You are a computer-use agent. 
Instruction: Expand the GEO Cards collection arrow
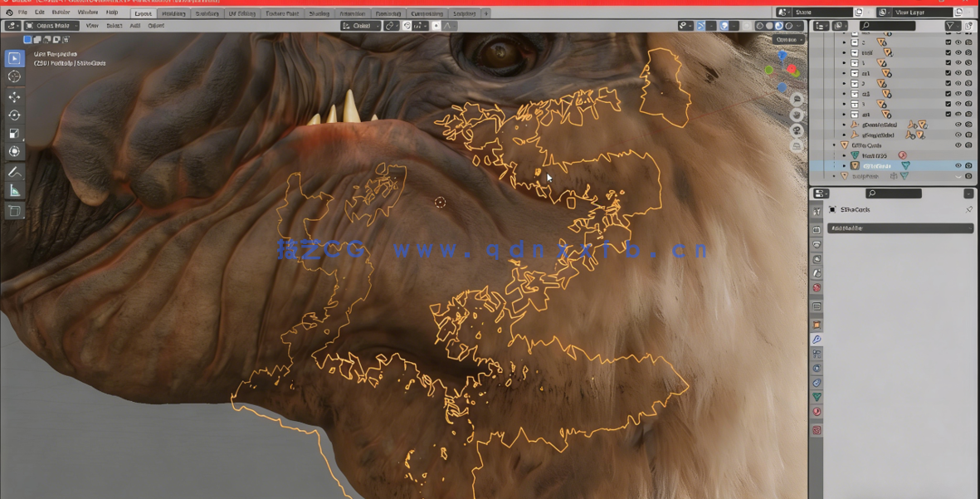[x=835, y=145]
